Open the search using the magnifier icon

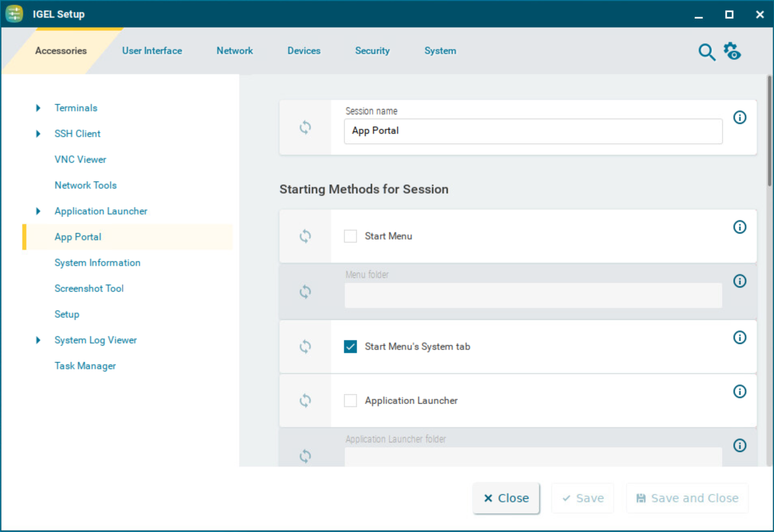(707, 52)
